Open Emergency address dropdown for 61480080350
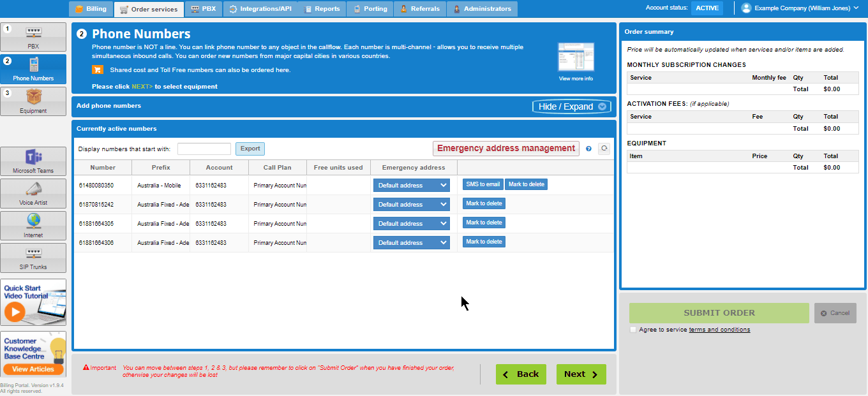This screenshot has width=868, height=396. (412, 185)
